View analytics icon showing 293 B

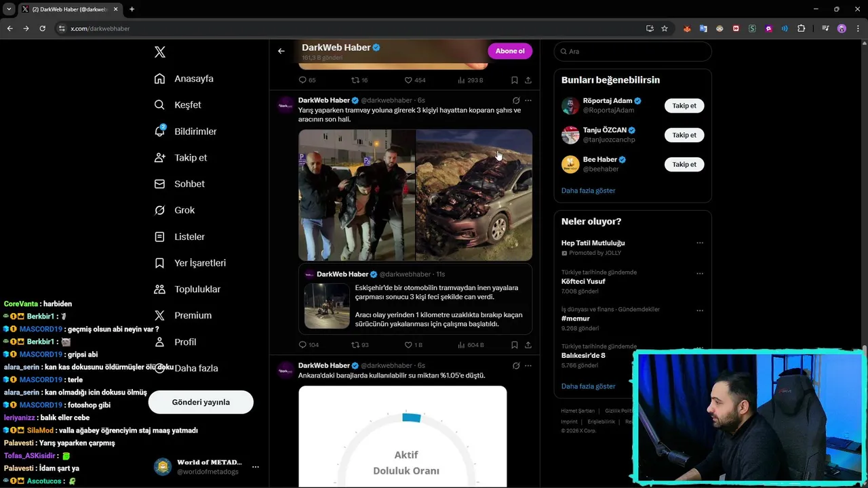(470, 80)
